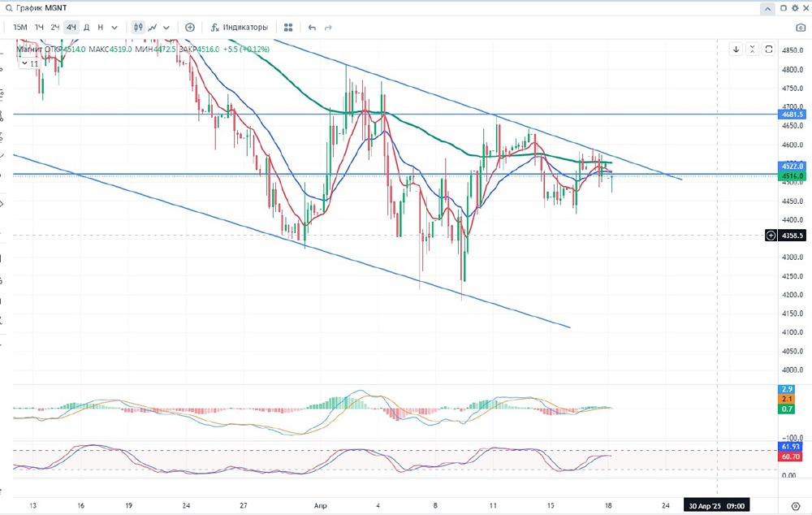Click the stochastic value label 61.93
This screenshot has height=515, width=812.
pos(791,447)
